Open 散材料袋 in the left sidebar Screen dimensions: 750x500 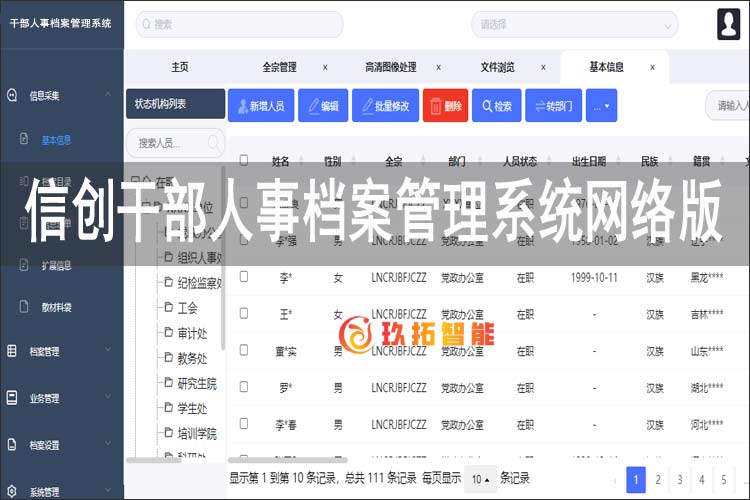point(56,307)
